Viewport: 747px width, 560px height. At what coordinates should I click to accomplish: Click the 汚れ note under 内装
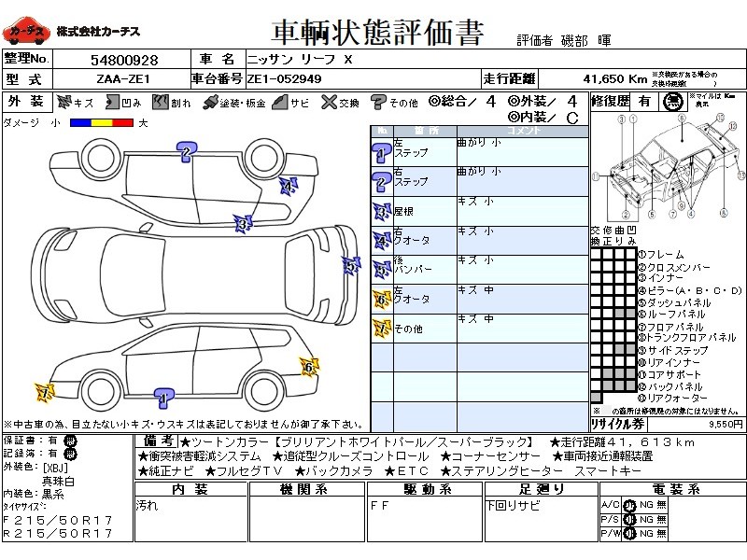147,505
